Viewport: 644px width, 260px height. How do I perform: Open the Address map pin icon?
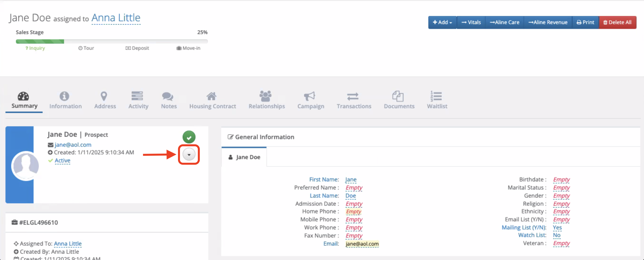[104, 96]
